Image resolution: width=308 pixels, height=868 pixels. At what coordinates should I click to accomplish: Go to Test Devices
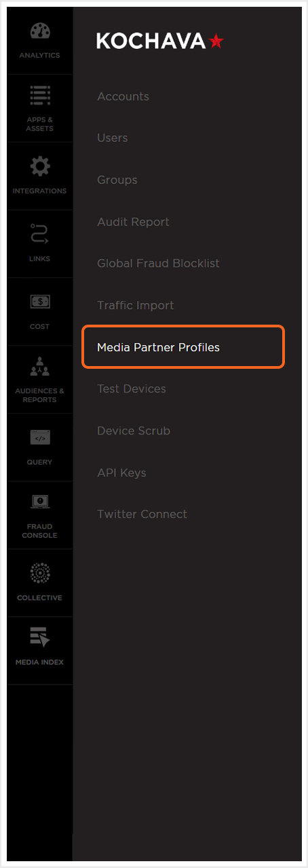tap(132, 389)
